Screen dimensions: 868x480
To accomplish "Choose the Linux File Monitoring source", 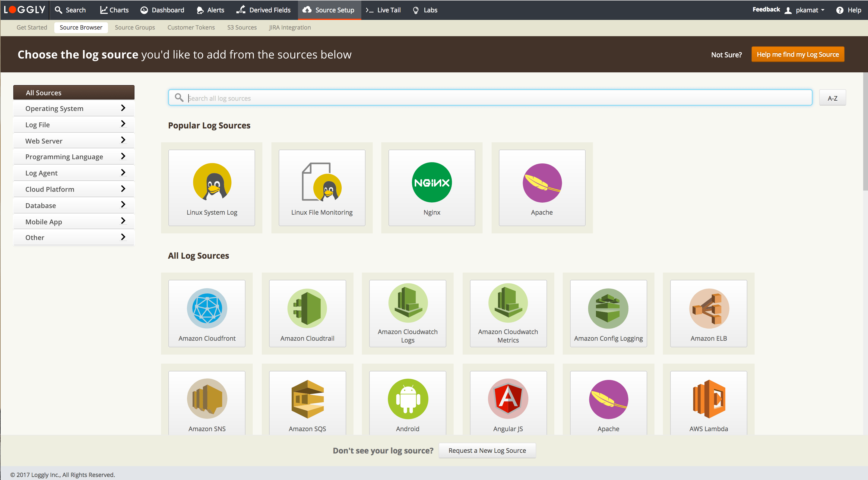I will (x=322, y=188).
